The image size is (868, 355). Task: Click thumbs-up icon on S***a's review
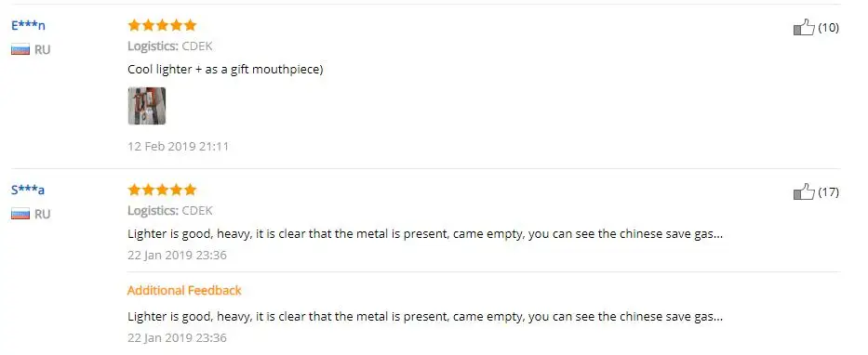click(x=804, y=191)
